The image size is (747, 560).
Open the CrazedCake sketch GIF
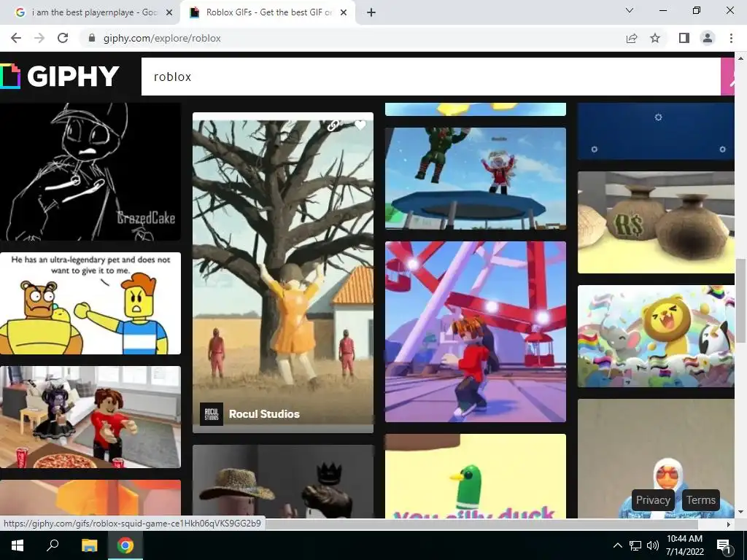point(90,171)
